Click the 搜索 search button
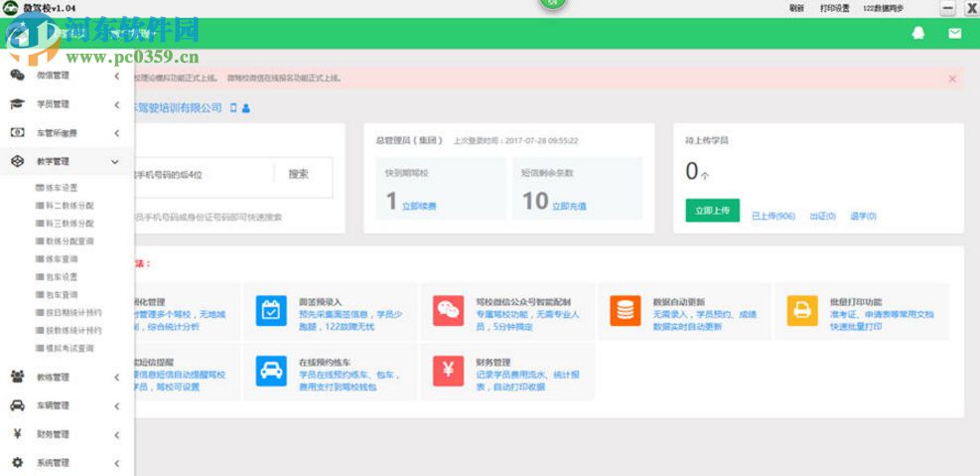 pyautogui.click(x=298, y=174)
